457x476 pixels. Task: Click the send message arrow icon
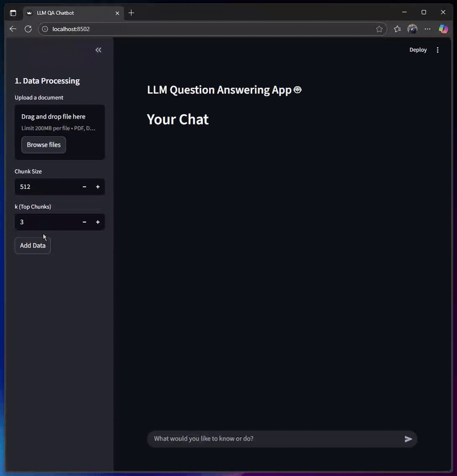[x=408, y=439]
